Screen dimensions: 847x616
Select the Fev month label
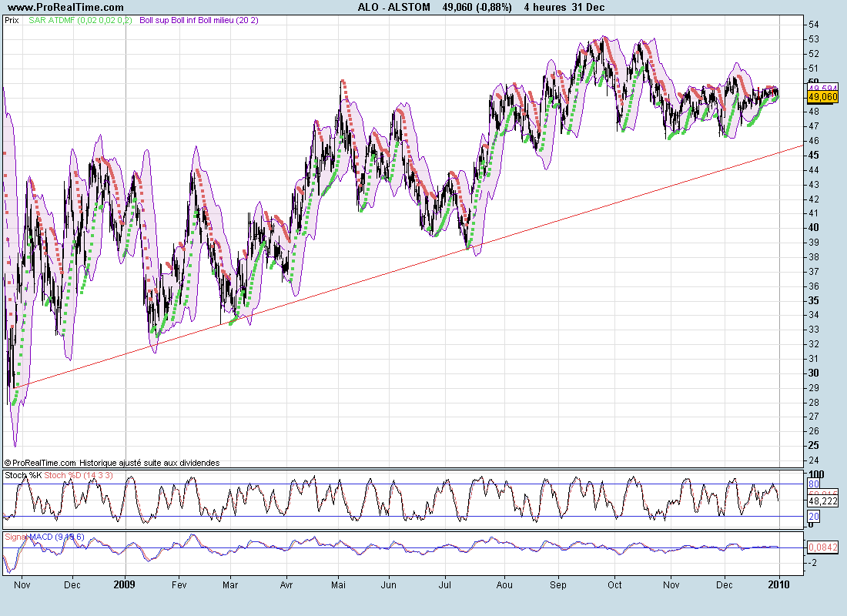[179, 584]
